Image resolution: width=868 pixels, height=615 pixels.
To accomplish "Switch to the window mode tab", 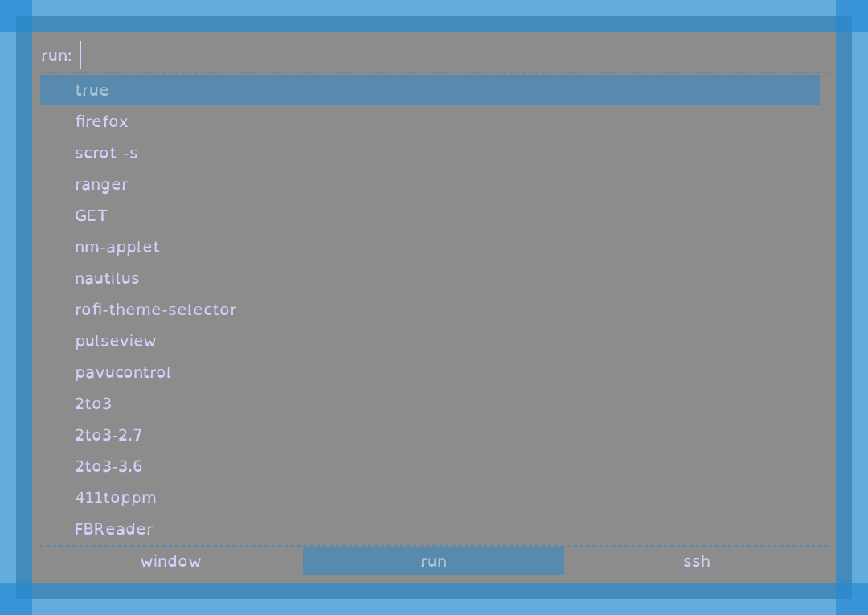I will (170, 561).
